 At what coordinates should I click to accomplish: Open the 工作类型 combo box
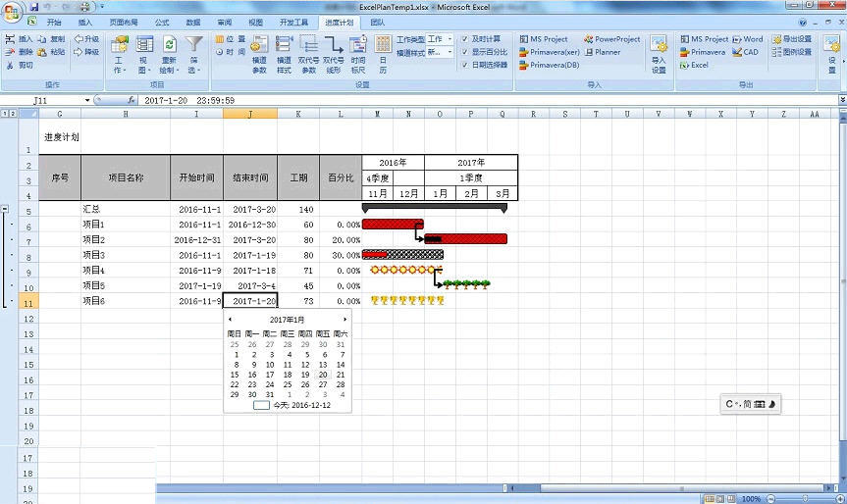tap(440, 39)
